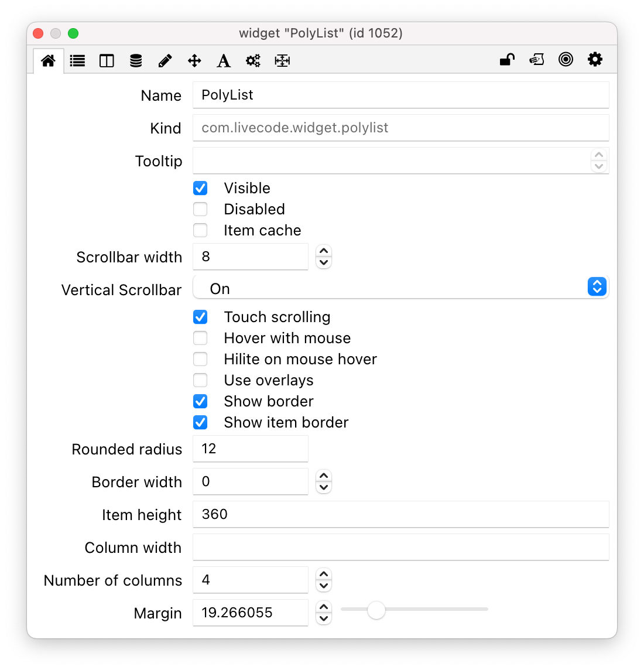The image size is (644, 670).
Task: Increase the Scrollbar width stepper
Action: tap(324, 251)
